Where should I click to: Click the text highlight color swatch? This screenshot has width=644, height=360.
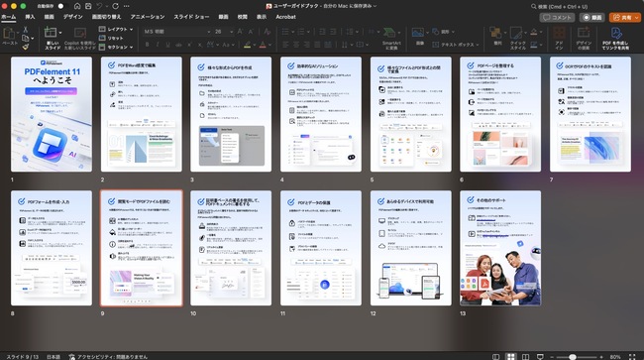pyautogui.click(x=248, y=45)
